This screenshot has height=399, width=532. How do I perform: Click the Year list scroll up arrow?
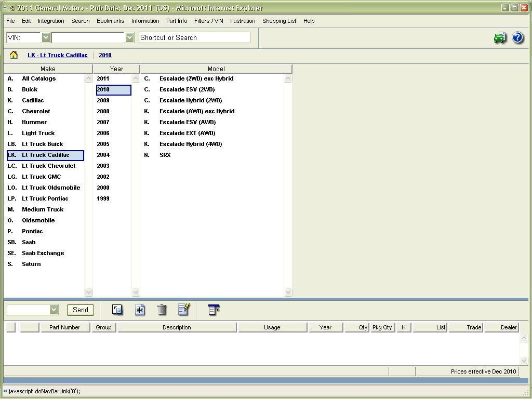(x=136, y=78)
